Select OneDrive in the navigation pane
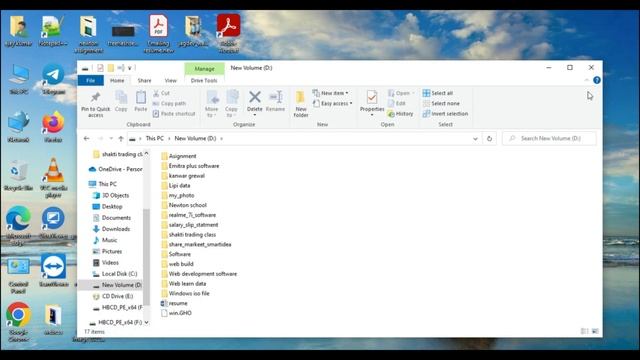This screenshot has height=360, width=640. 116,169
